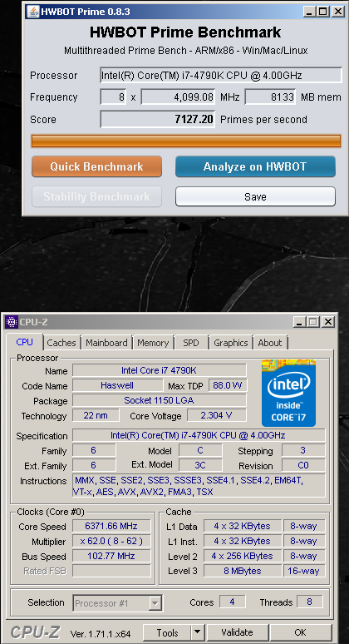Screen dimensions: 349x644
Task: Select the 'Intel Core i7 4790K' name value
Action: click(159, 370)
